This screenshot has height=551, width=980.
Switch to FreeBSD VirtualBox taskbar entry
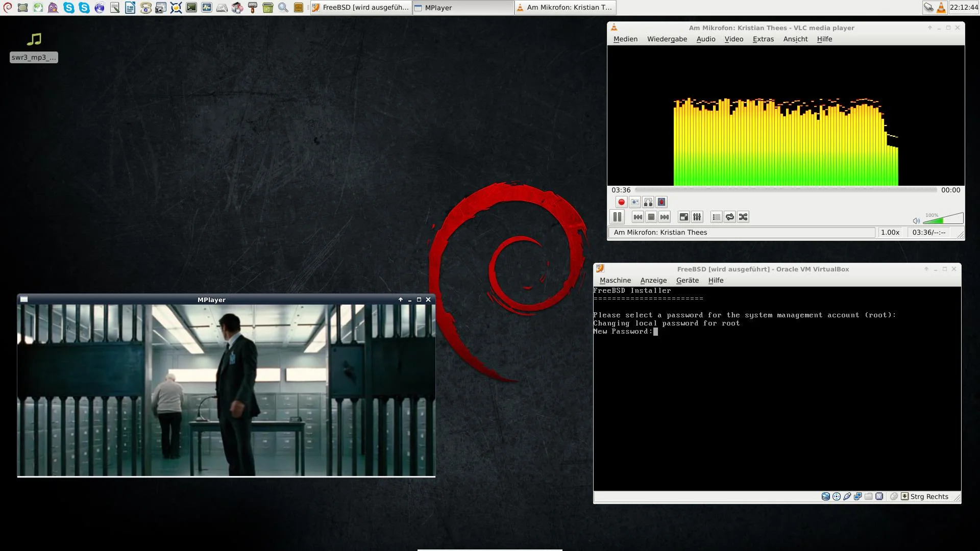pos(361,8)
